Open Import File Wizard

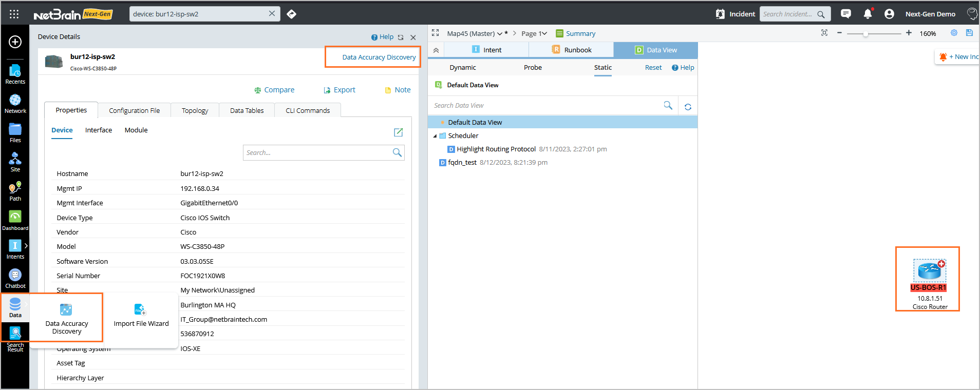tap(141, 315)
